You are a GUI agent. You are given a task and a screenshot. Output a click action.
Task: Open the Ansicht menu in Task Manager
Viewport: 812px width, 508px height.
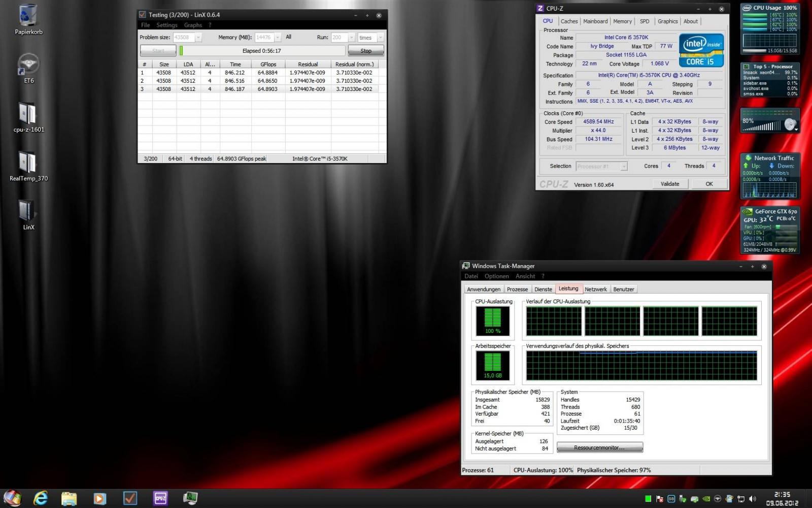click(525, 276)
